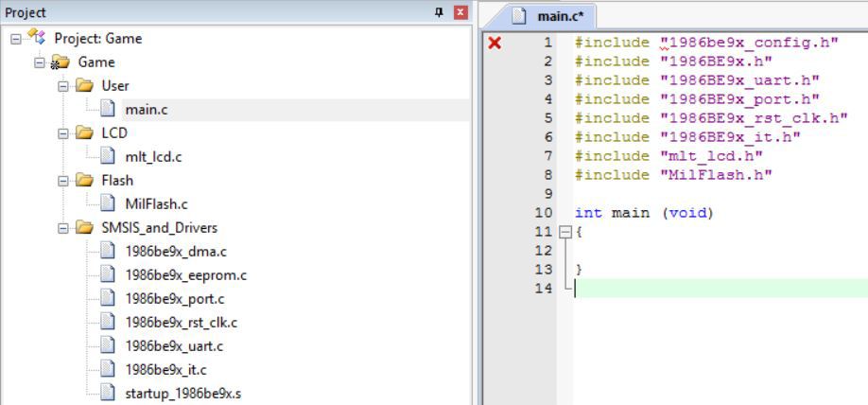Collapse the SMSIS_and_Drivers group
Viewport: 868px width, 405px height.
(62, 228)
